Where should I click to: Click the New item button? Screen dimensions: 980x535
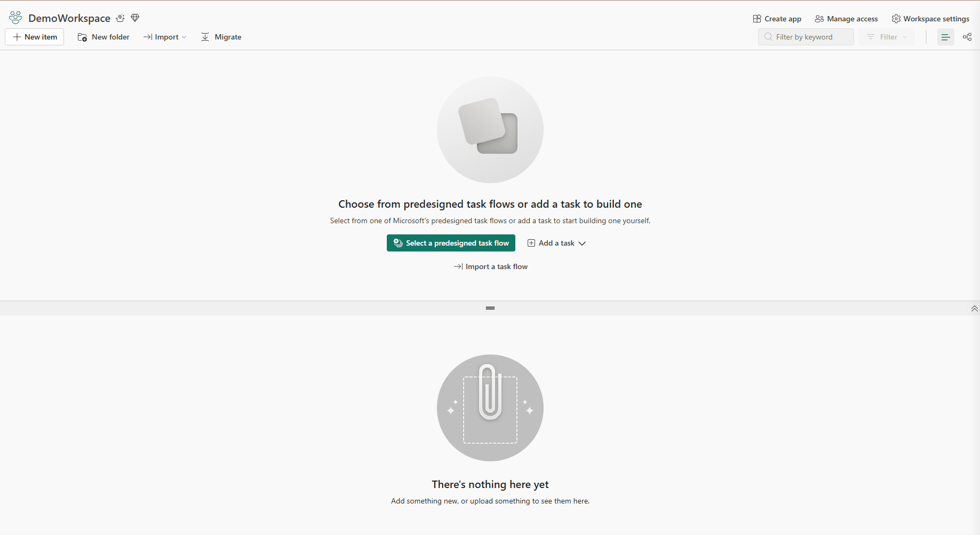35,37
